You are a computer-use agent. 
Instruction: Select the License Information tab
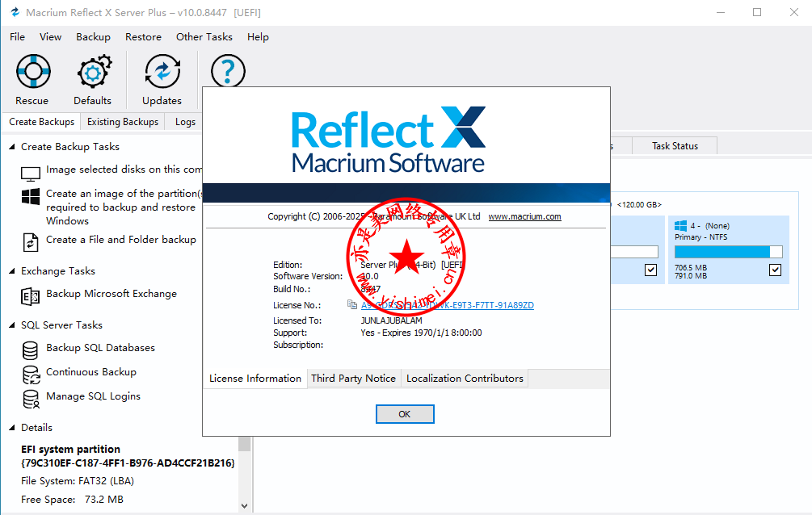pos(255,379)
